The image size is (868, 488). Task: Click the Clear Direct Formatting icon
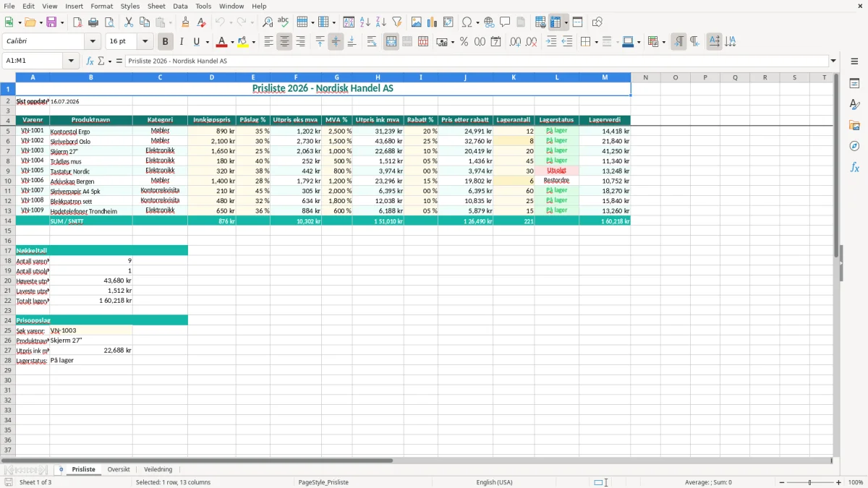point(201,22)
